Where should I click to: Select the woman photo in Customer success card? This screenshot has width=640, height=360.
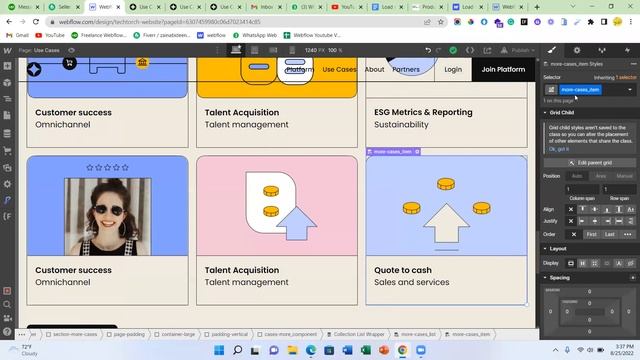pyautogui.click(x=108, y=217)
